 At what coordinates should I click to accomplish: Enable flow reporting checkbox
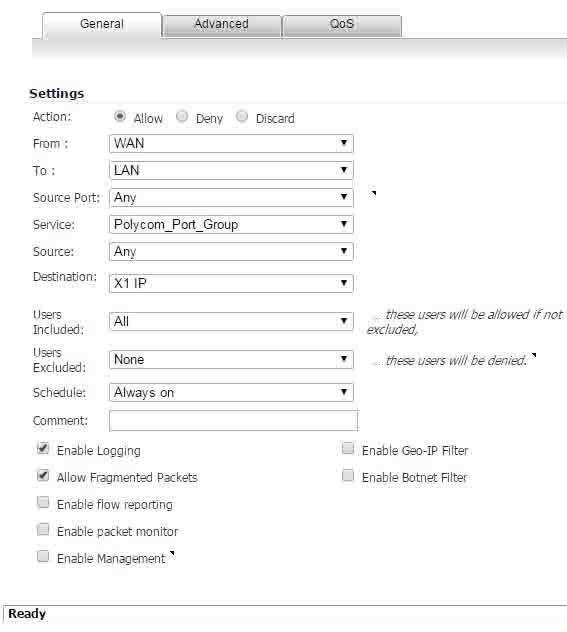[x=43, y=502]
